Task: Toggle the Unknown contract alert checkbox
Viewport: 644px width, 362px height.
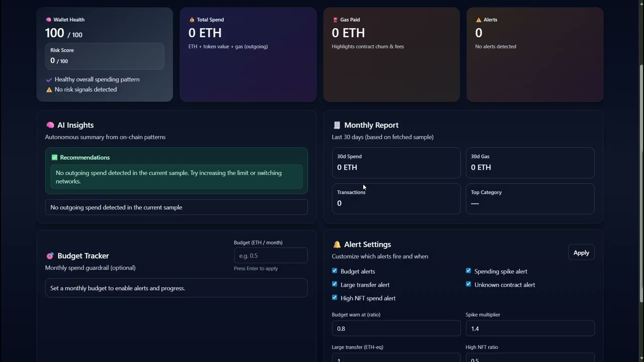Action: 468,284
